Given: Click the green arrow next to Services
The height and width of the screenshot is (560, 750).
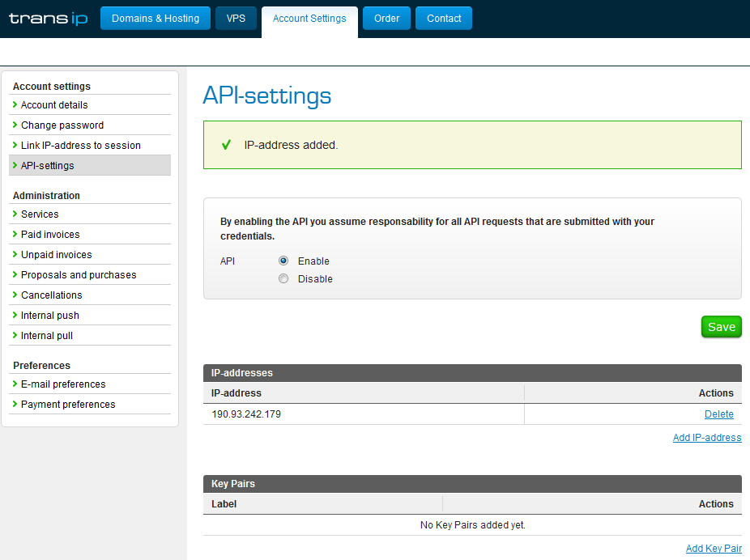Looking at the screenshot, I should pos(15,214).
